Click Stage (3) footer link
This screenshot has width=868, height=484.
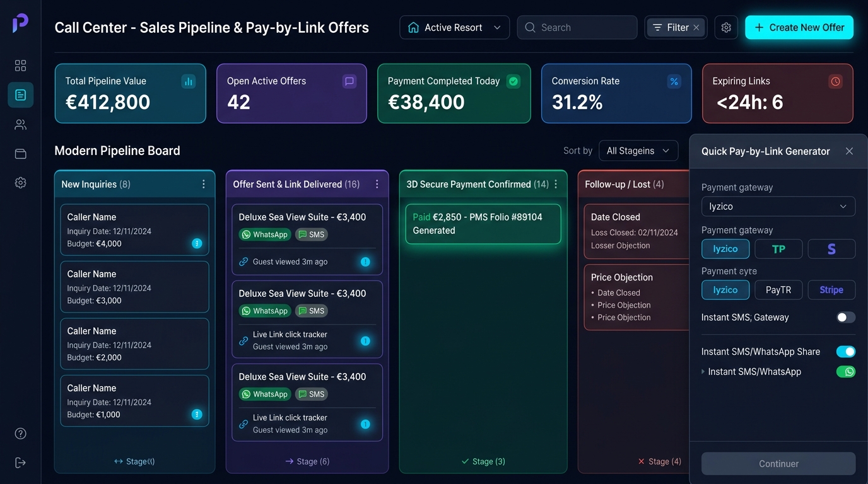point(483,461)
